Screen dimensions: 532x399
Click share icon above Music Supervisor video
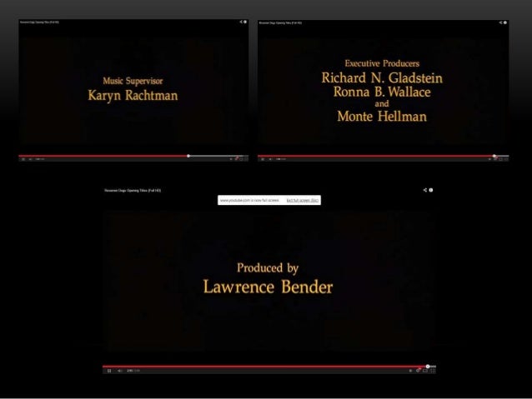click(241, 22)
